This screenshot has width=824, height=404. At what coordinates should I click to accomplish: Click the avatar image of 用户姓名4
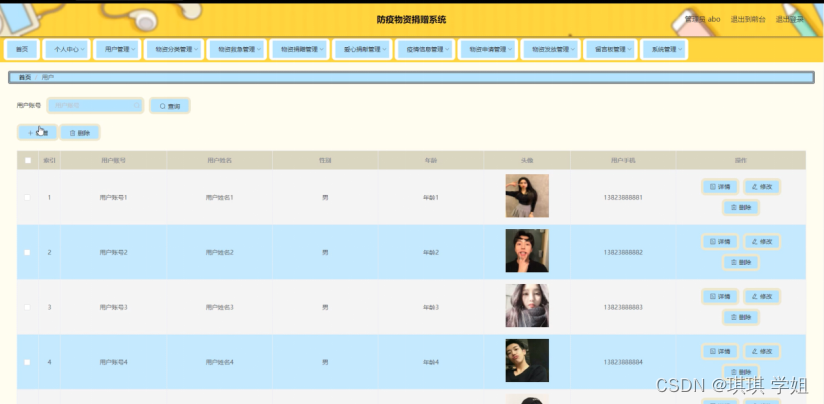[527, 360]
